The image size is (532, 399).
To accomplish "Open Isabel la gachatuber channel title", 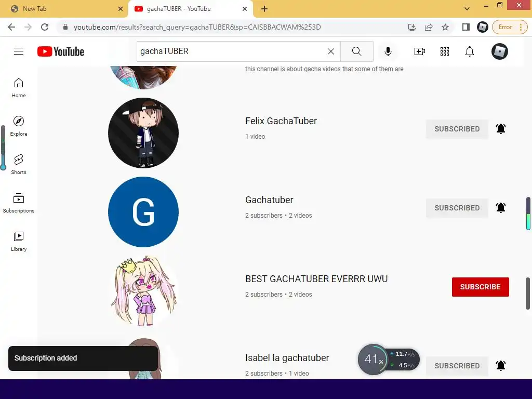I will click(x=287, y=358).
